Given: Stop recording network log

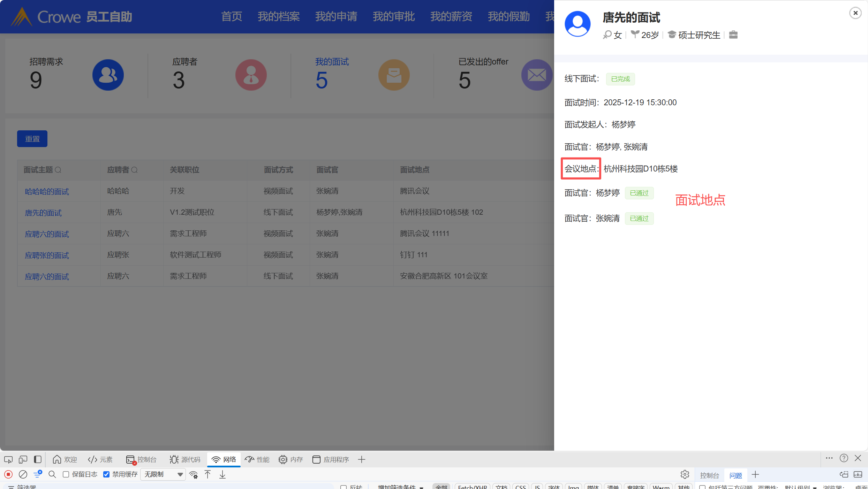Looking at the screenshot, I should (8, 474).
